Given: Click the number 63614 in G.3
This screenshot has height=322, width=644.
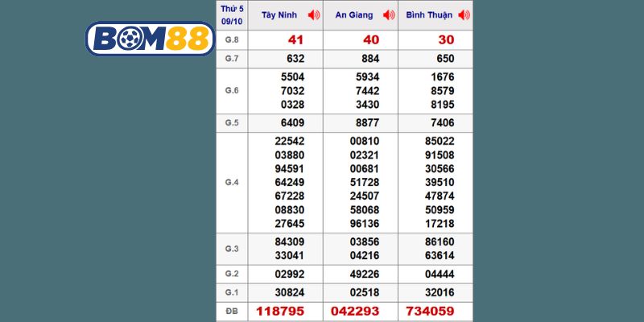Looking at the screenshot, I should click(x=440, y=255).
